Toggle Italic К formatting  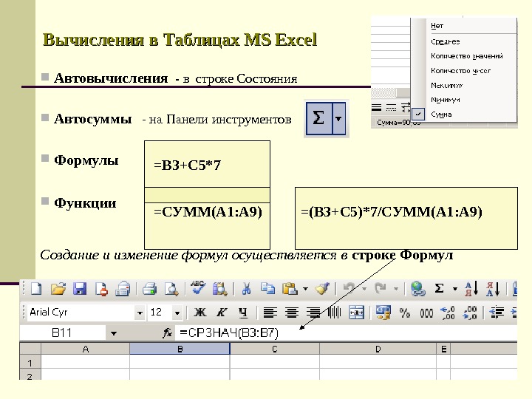coord(222,313)
